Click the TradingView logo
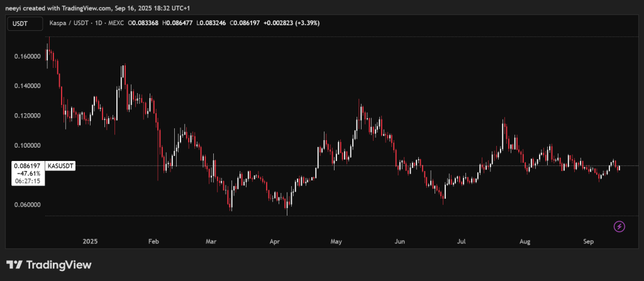 click(49, 265)
